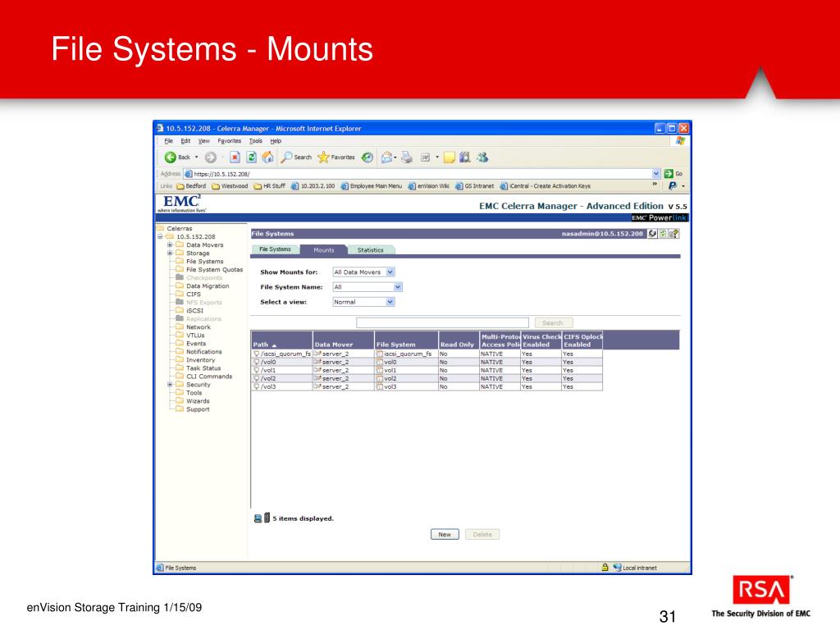This screenshot has height=630, width=840.
Task: Click the yellow Discuss note icon
Action: point(450,157)
